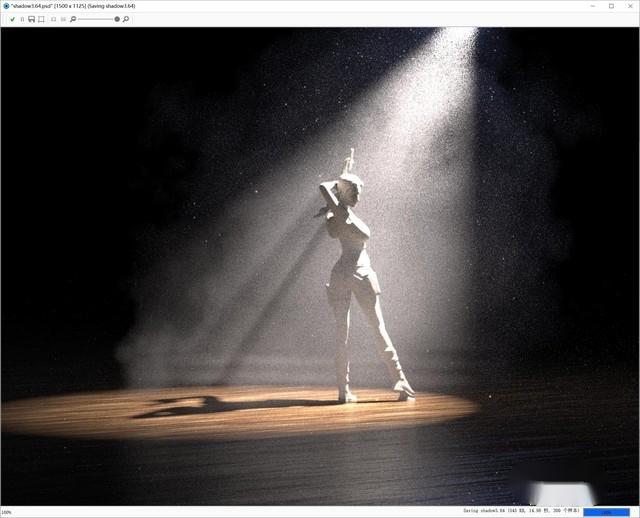Close the shadow3.64.psd window
This screenshot has width=640, height=518.
(x=629, y=5)
